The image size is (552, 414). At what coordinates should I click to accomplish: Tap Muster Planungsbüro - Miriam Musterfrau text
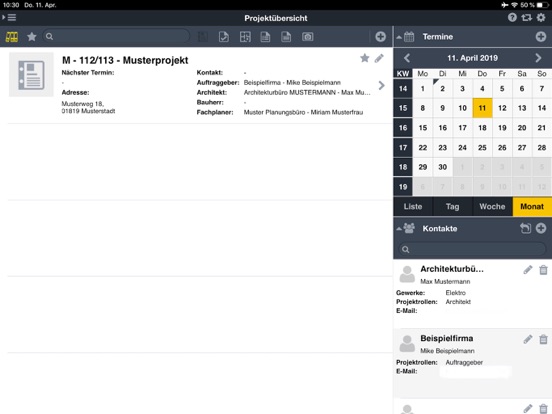303,112
